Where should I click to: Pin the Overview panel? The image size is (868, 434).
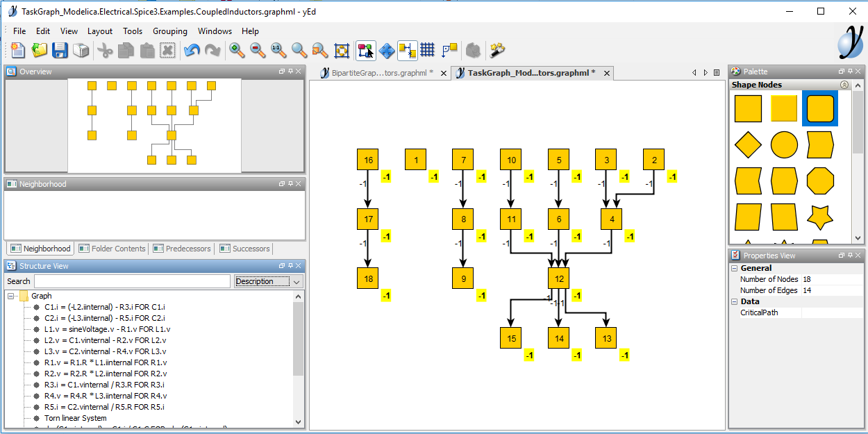click(290, 71)
